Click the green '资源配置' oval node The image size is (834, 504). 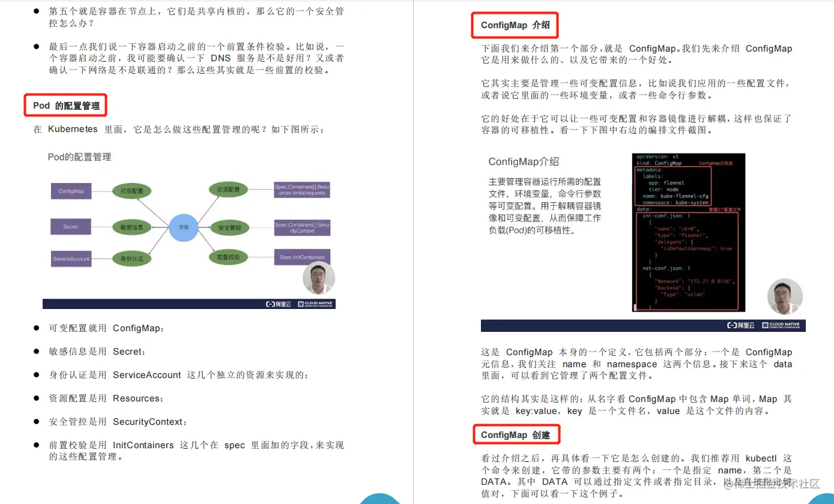pyautogui.click(x=229, y=190)
